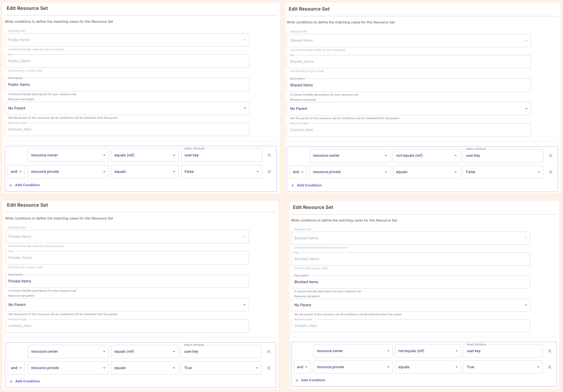Open 'and' operator dropdown in Blocked Items panel
Image resolution: width=563 pixels, height=392 pixels.
[302, 367]
